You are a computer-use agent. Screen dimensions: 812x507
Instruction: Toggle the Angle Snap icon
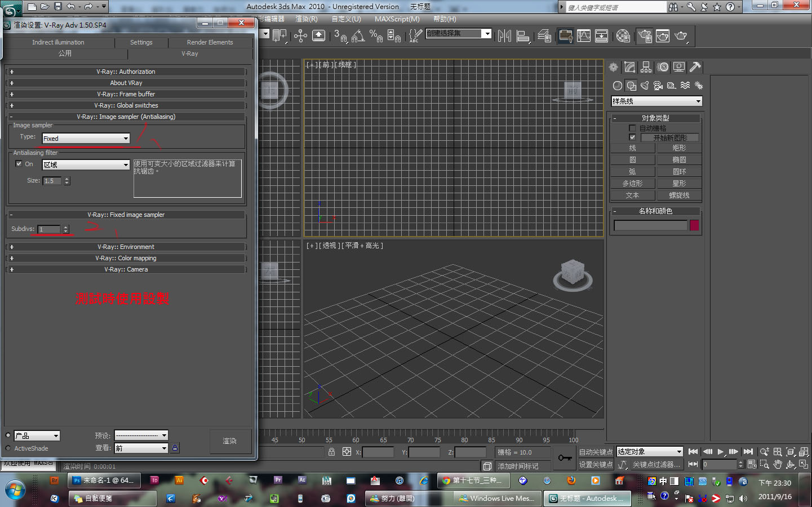click(x=358, y=36)
